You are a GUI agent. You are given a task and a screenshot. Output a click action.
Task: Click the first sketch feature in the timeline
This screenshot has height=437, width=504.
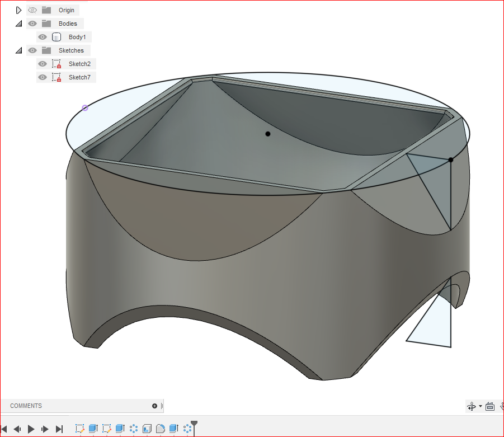click(x=79, y=429)
